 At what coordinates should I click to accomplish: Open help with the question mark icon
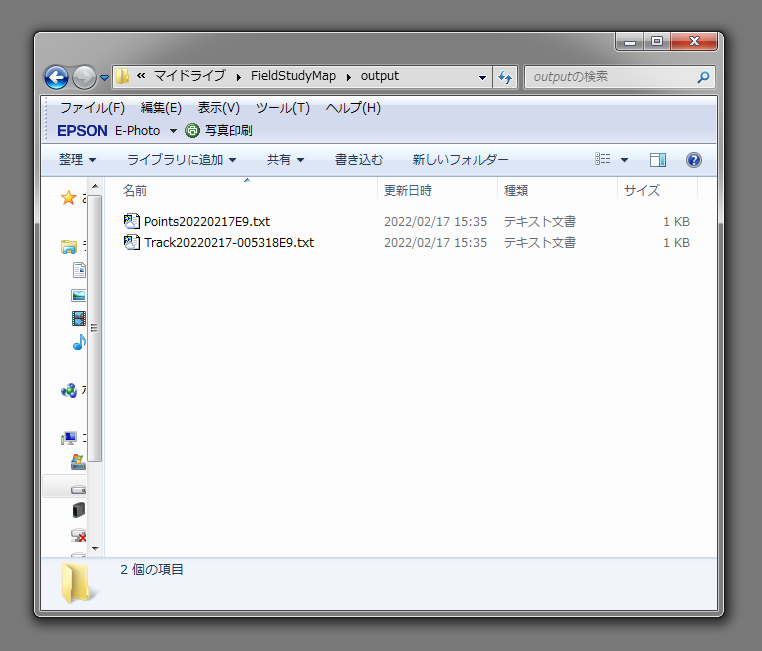[x=693, y=160]
